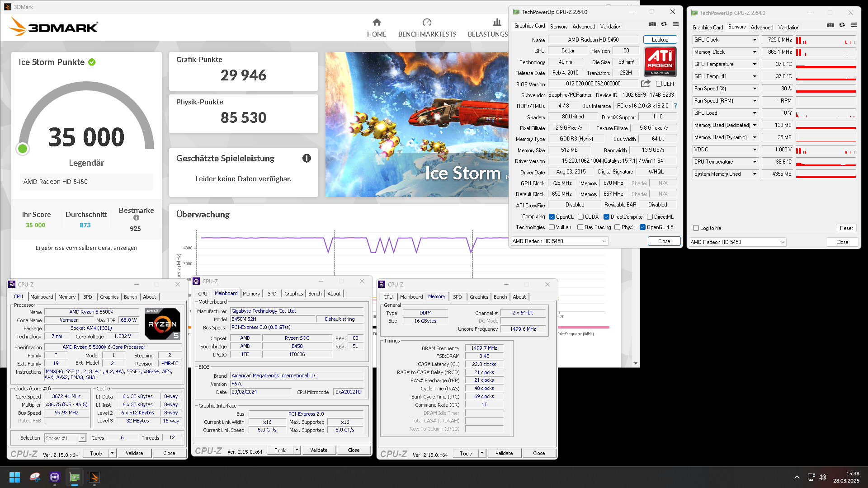The image size is (868, 488).
Task: Toggle the UEFI checkbox in GPU-Z
Action: [x=659, y=84]
